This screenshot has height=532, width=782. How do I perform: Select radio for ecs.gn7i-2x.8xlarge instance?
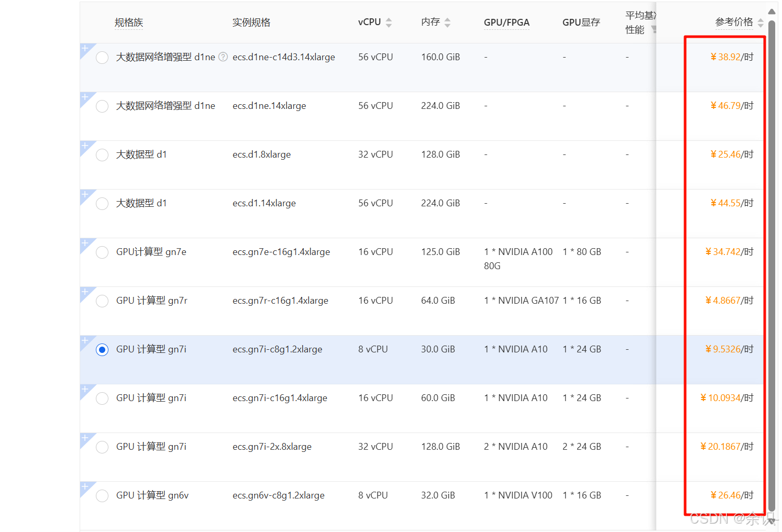[x=102, y=447]
